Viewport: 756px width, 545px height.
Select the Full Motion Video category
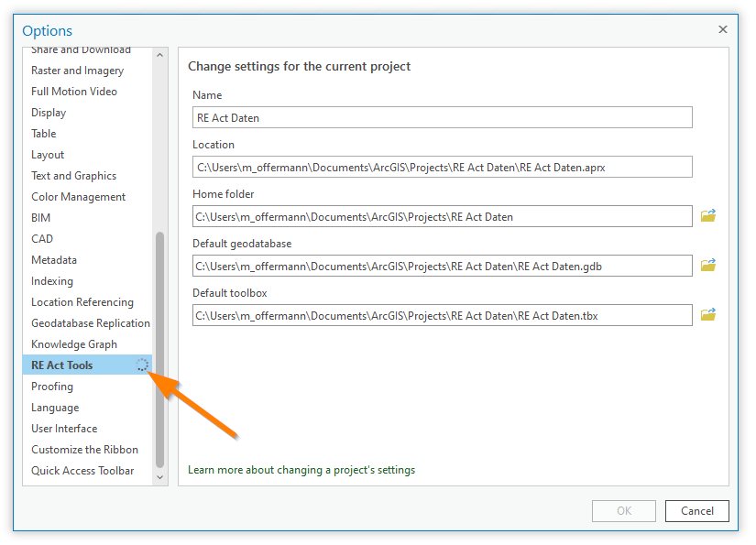(x=74, y=92)
